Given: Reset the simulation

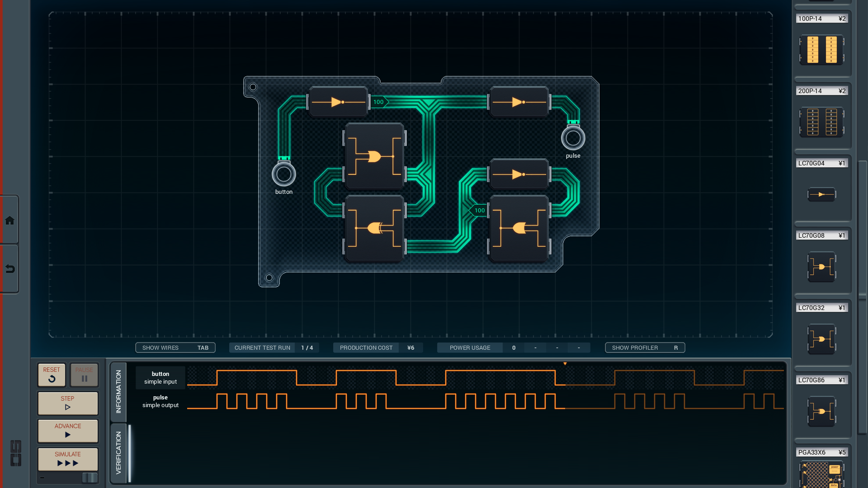Looking at the screenshot, I should coord(52,375).
